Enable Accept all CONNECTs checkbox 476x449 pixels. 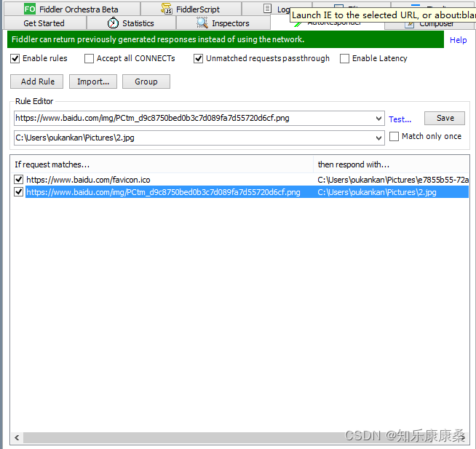89,58
